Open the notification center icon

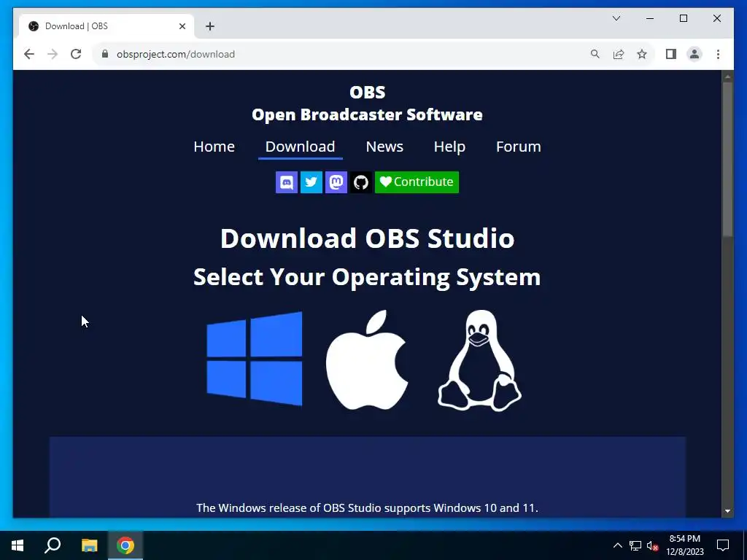(x=723, y=545)
